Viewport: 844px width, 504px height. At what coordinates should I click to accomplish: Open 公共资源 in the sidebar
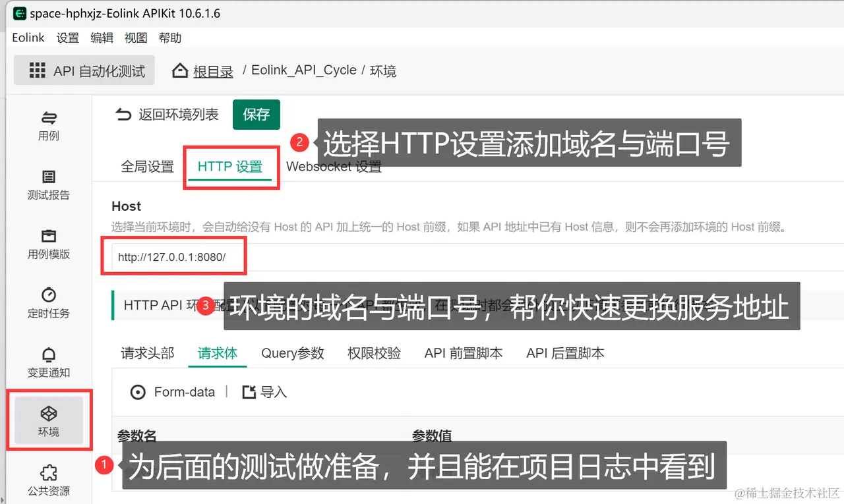coord(49,480)
